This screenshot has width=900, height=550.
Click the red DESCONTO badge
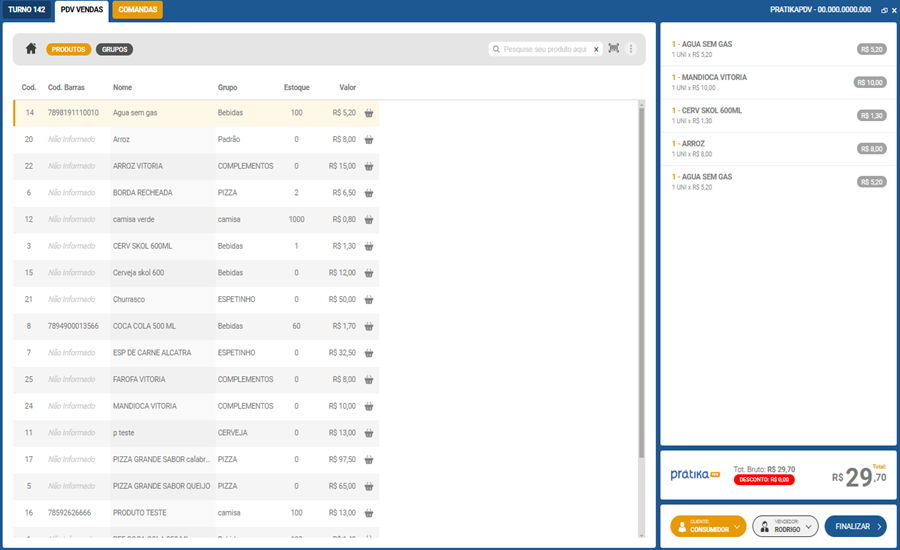765,480
